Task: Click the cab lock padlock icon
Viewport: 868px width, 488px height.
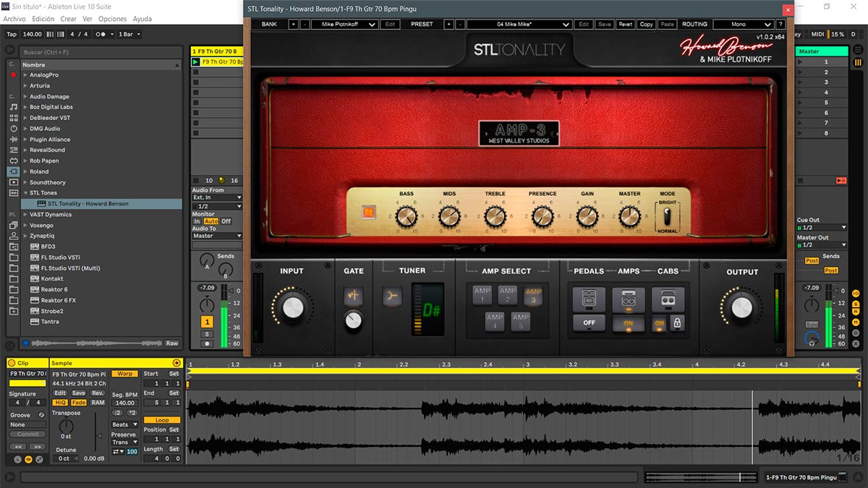Action: click(x=677, y=324)
